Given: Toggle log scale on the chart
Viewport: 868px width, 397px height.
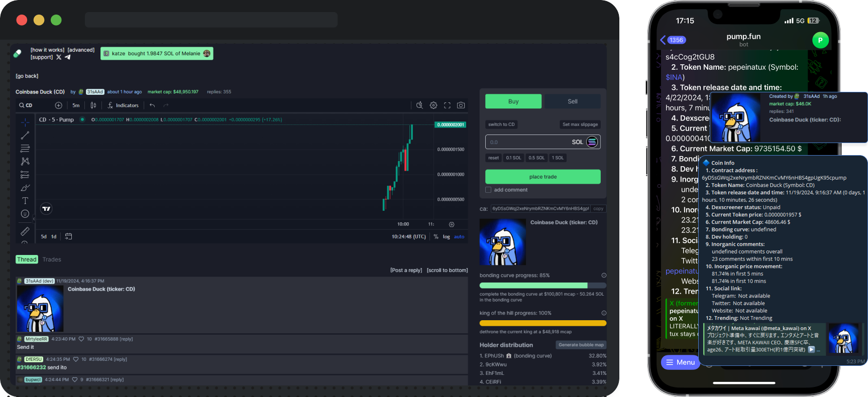Looking at the screenshot, I should tap(446, 236).
